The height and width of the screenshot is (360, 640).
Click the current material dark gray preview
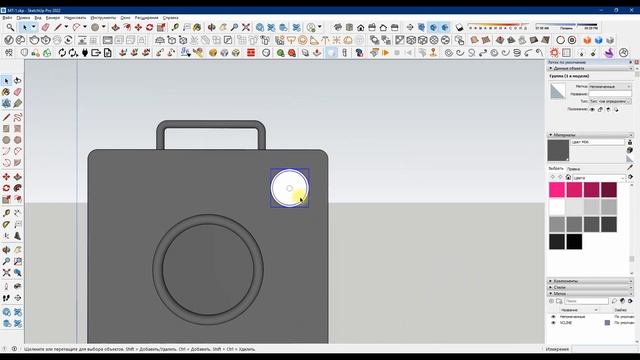coord(558,150)
